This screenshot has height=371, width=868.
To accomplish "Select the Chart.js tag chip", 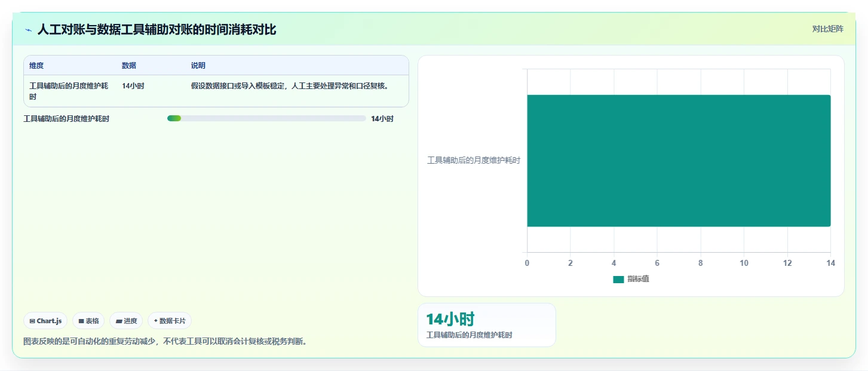I will click(45, 321).
